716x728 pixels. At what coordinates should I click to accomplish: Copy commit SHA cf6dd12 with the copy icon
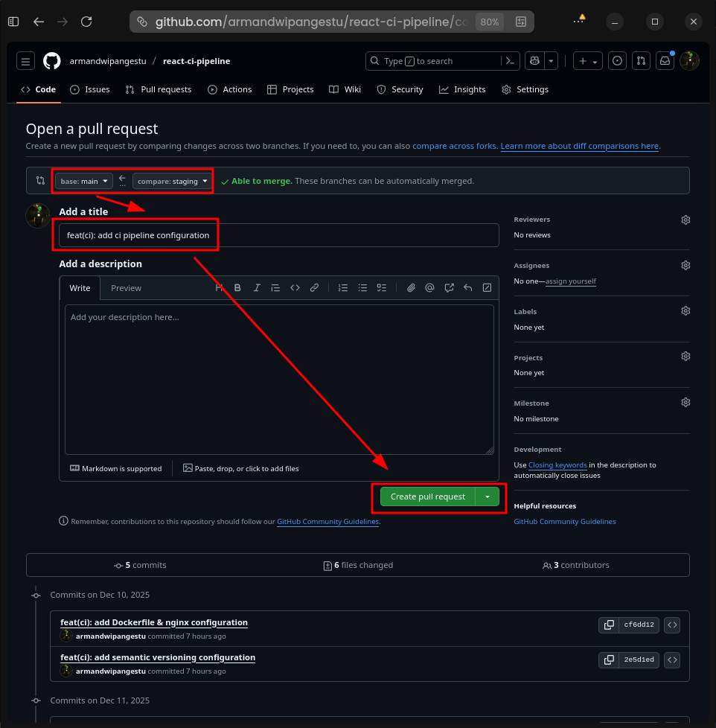[x=609, y=625]
